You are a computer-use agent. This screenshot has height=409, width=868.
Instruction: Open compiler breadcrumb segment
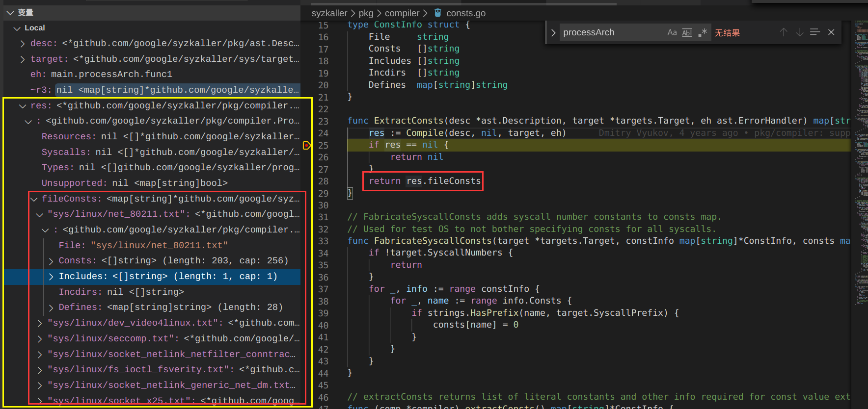(402, 13)
